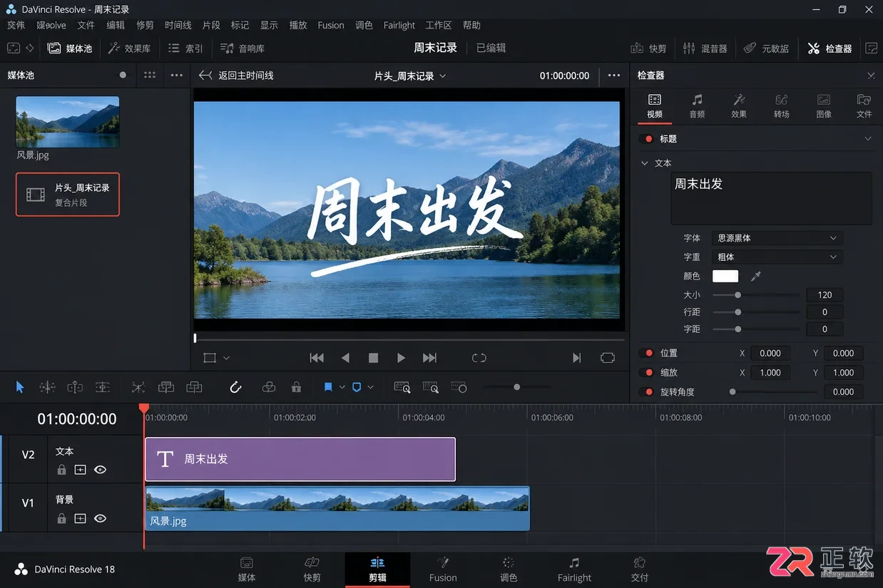883x588 pixels.
Task: Open the 音响库 sound library
Action: 243,48
